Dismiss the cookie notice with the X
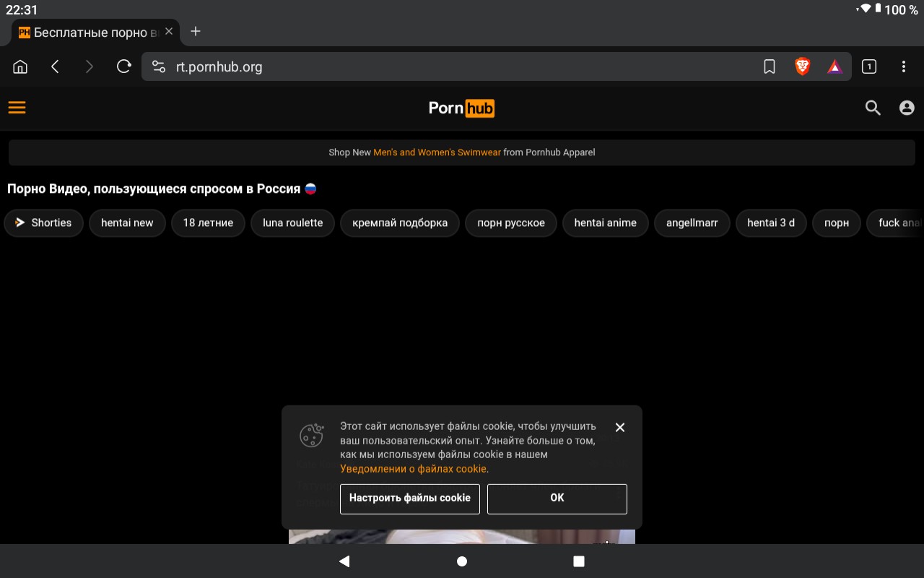The image size is (924, 578). pyautogui.click(x=619, y=427)
